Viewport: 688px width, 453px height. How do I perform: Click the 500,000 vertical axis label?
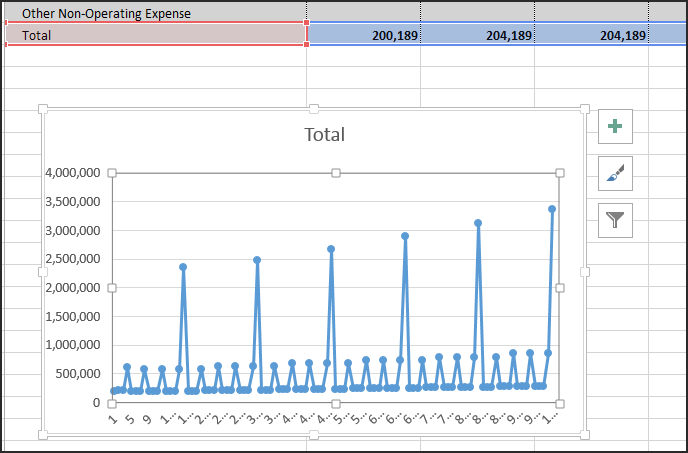pyautogui.click(x=77, y=374)
